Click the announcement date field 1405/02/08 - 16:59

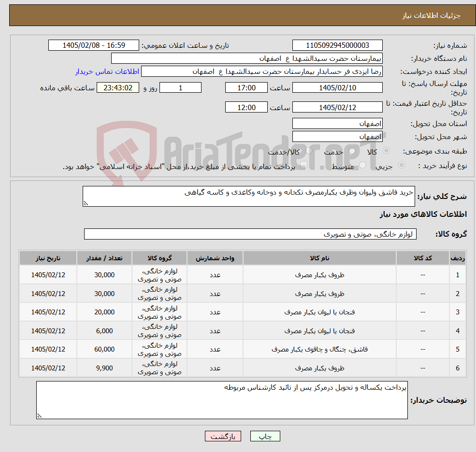[93, 45]
